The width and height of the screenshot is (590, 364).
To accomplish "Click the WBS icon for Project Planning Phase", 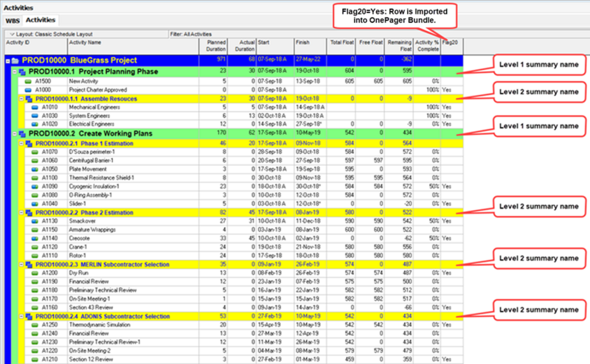I will point(22,71).
